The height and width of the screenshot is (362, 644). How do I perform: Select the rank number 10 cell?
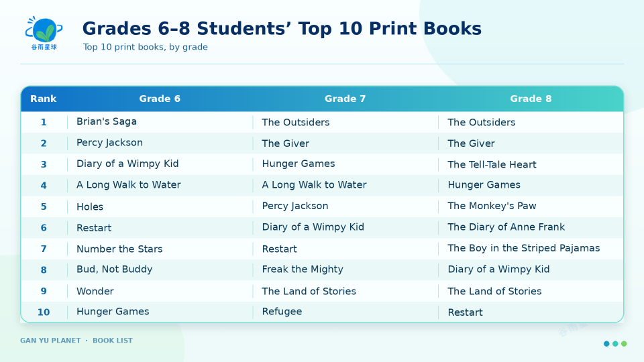tap(44, 312)
